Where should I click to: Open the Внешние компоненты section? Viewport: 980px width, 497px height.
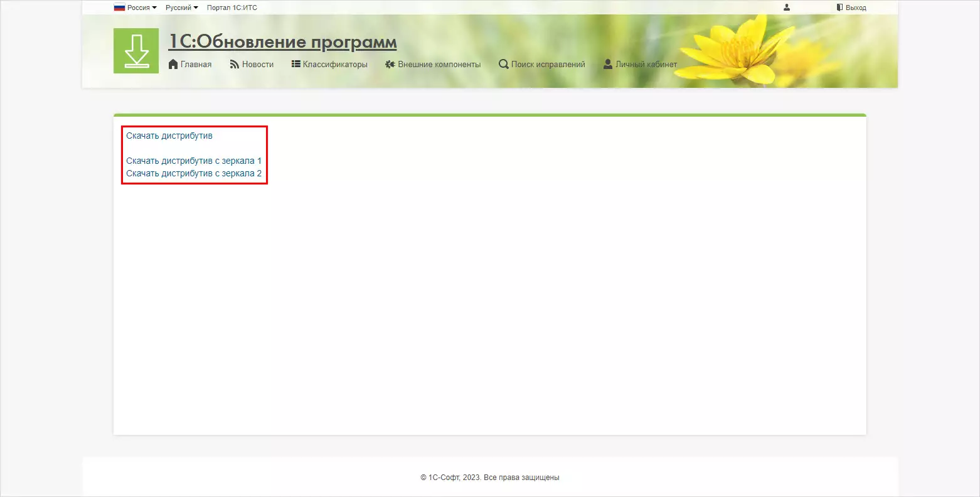[439, 64]
